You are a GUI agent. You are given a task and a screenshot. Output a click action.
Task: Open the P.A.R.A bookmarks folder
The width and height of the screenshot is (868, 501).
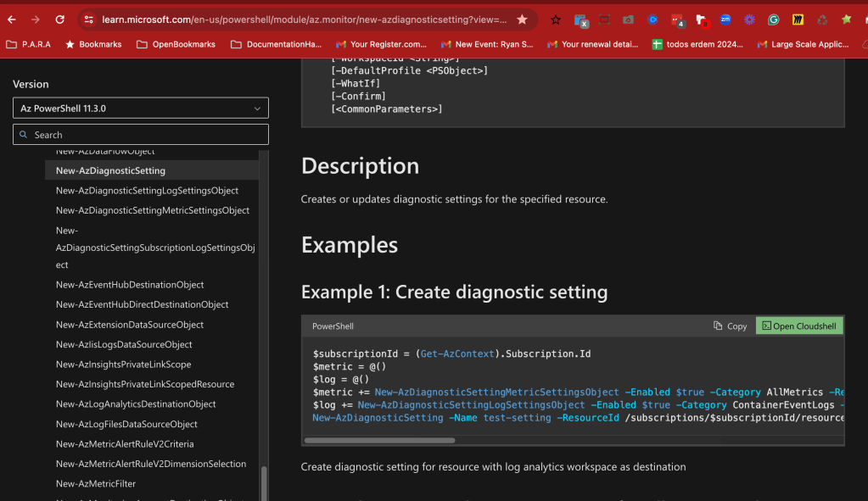28,44
